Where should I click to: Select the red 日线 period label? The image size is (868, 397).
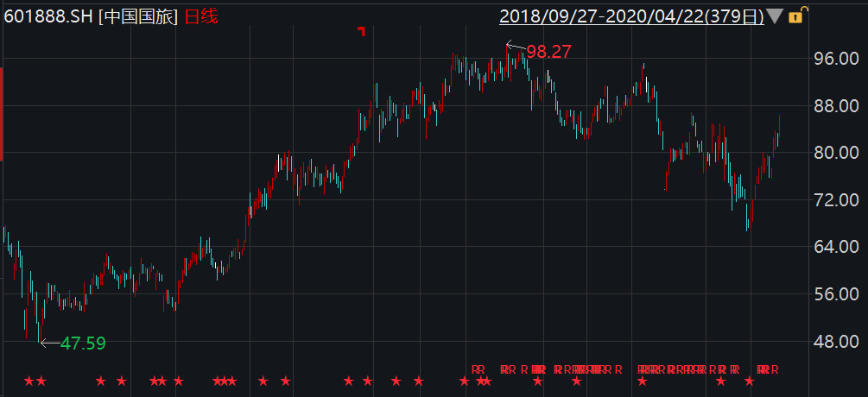[202, 16]
